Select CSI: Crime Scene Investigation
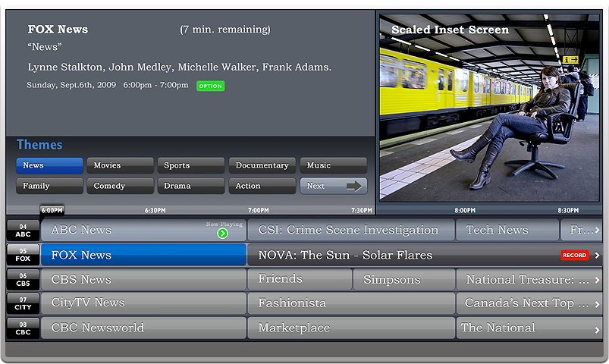This screenshot has height=364, width=609. tap(351, 230)
